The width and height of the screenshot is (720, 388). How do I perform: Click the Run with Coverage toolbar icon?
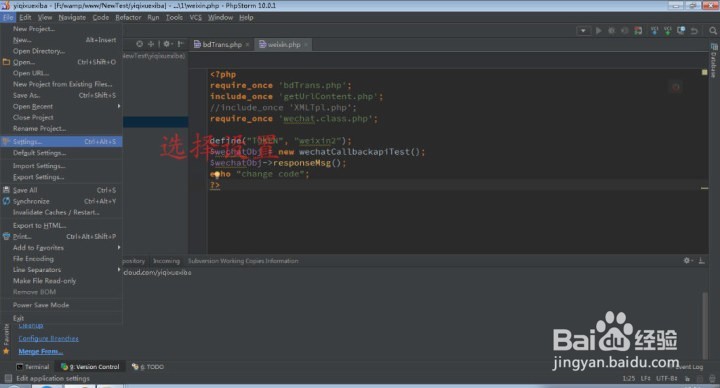pyautogui.click(x=625, y=31)
